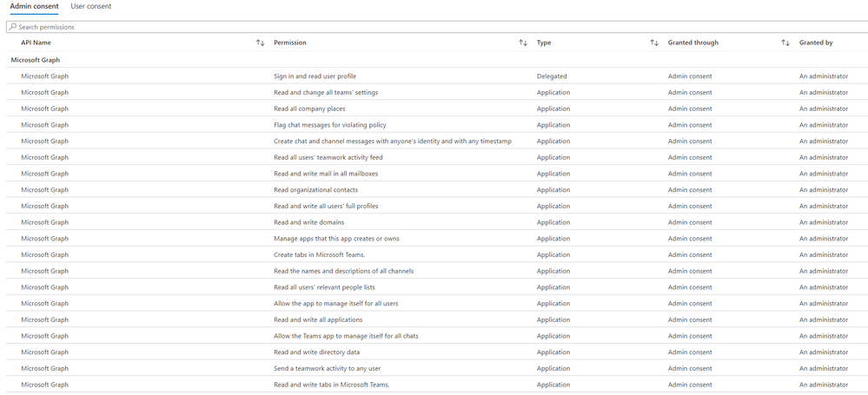Click 'Send a teamwork activity to any user'
The height and width of the screenshot is (395, 868).
click(x=328, y=368)
